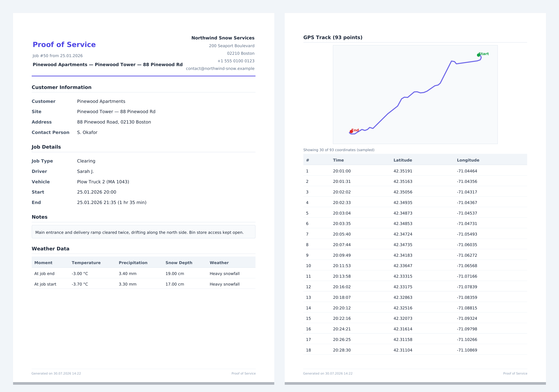Select time '20:05:40' in GPS row 7
The width and height of the screenshot is (559, 392).
click(x=342, y=234)
